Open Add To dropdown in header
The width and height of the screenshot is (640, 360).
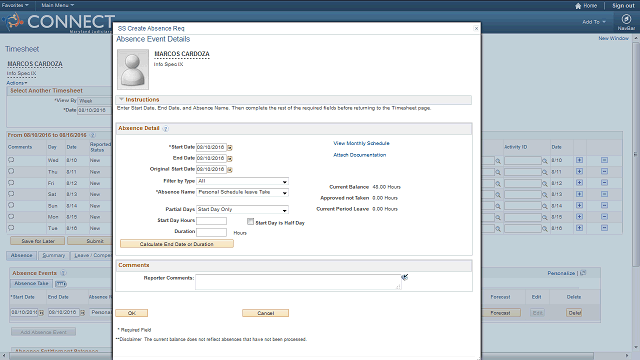pos(594,22)
